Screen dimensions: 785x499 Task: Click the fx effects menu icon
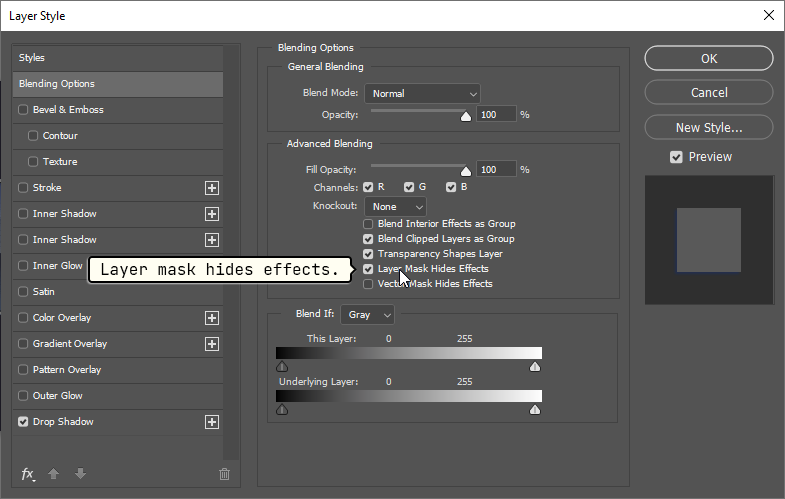point(28,474)
